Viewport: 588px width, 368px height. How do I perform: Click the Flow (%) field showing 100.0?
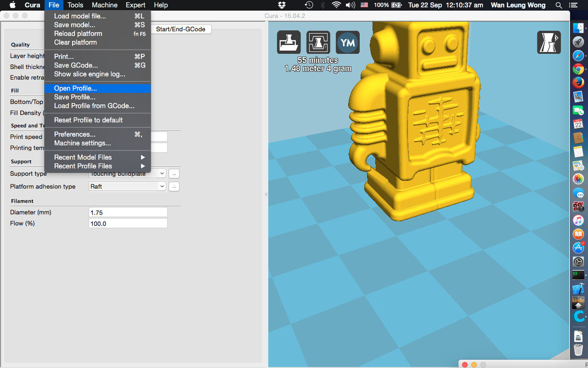pyautogui.click(x=128, y=223)
